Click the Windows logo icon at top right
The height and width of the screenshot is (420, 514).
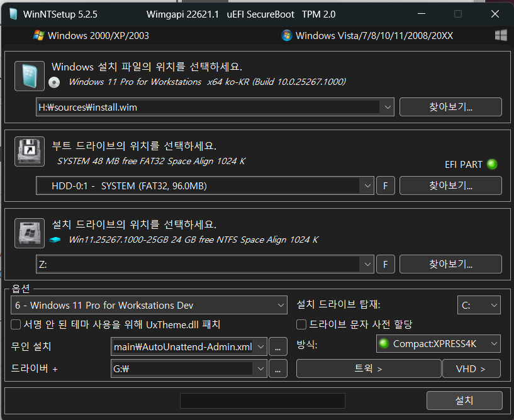501,35
